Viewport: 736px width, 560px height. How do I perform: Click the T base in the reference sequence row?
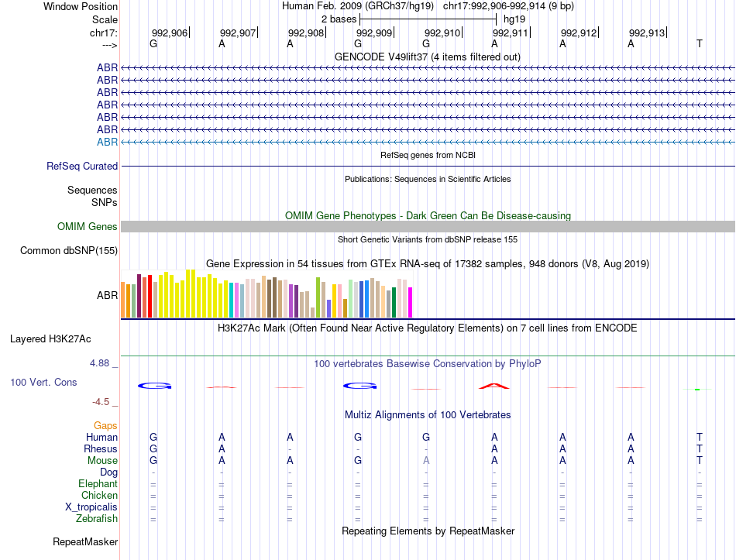coord(700,43)
